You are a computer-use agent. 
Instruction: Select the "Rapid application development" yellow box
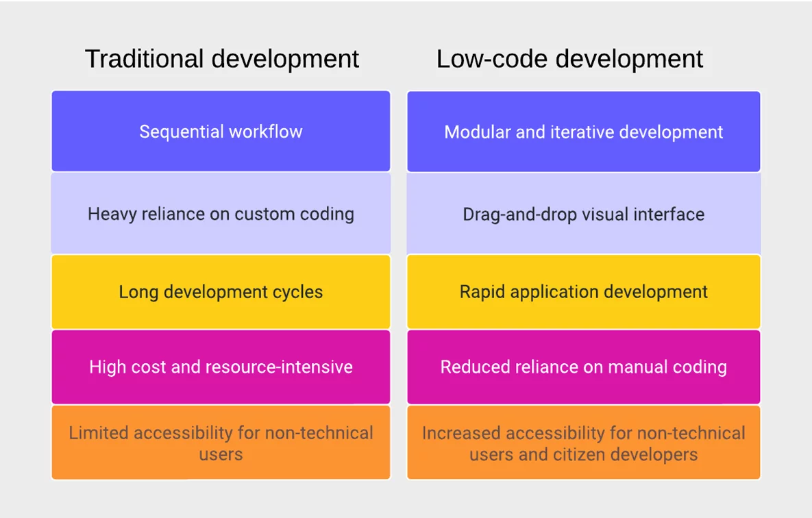coord(583,292)
